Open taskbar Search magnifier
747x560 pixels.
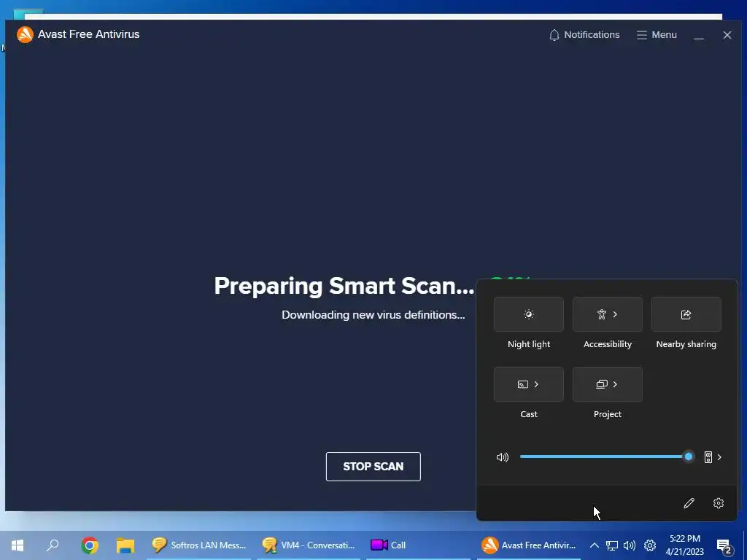click(53, 545)
